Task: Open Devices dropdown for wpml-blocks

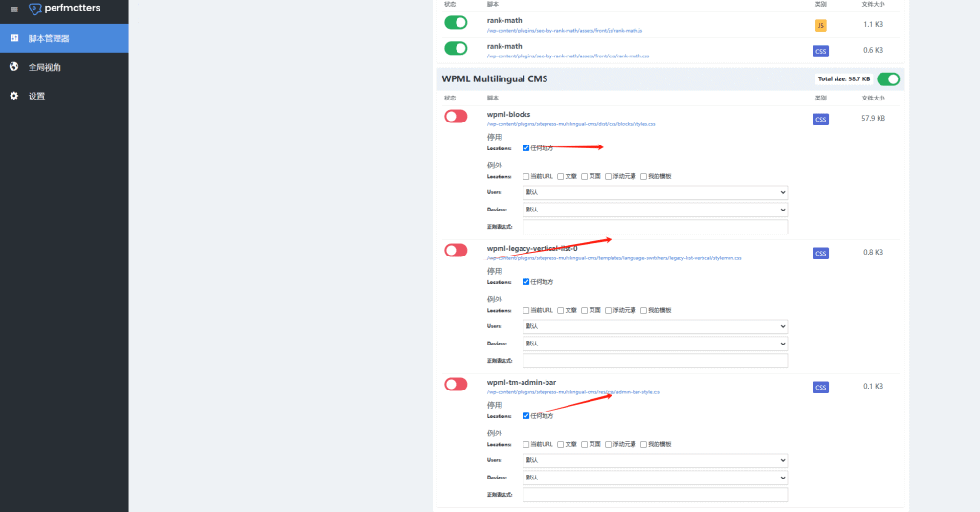Action: pos(655,210)
